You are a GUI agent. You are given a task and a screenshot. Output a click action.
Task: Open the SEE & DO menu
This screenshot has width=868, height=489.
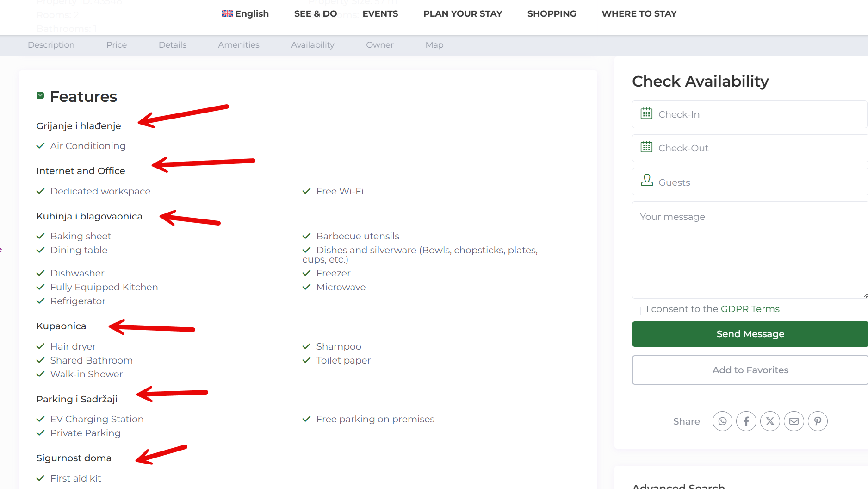[x=316, y=13]
